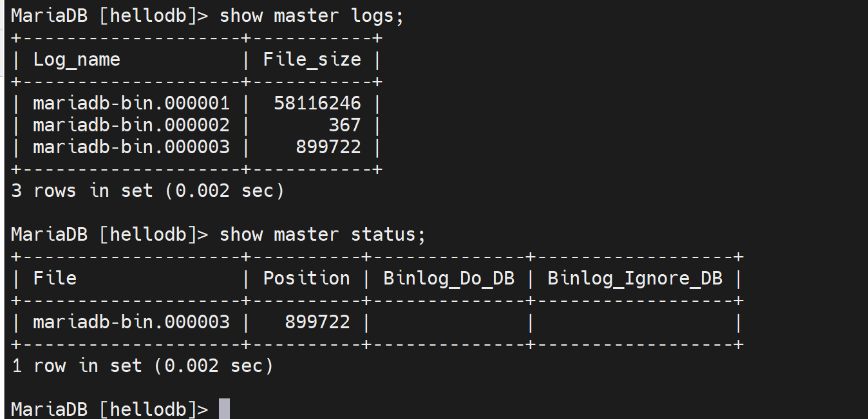Click the Log_name column header
The width and height of the screenshot is (868, 419).
click(x=77, y=60)
